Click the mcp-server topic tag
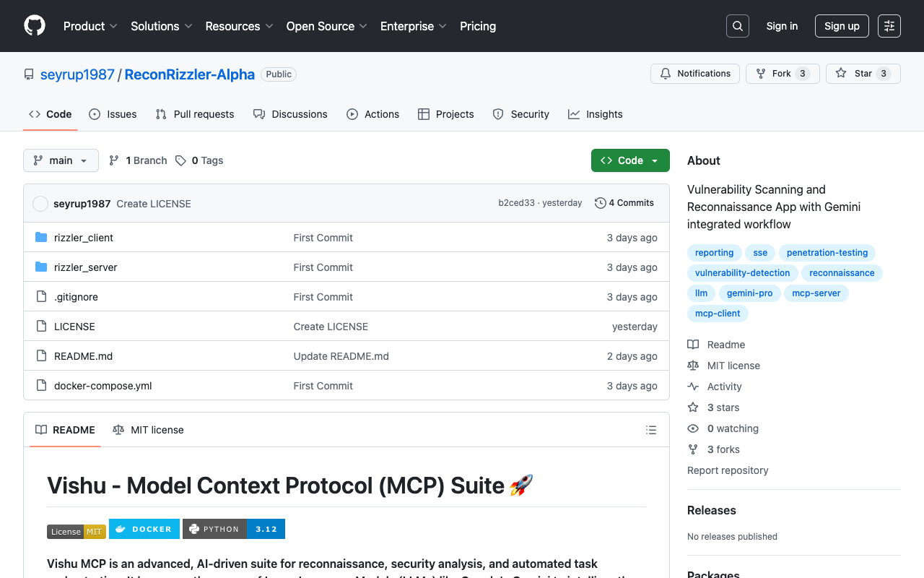Viewport: 924px width, 578px height. tap(816, 293)
